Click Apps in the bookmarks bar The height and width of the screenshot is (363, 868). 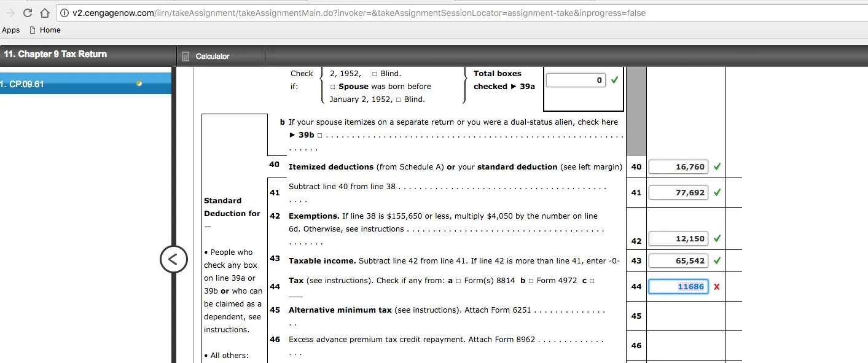tap(10, 29)
